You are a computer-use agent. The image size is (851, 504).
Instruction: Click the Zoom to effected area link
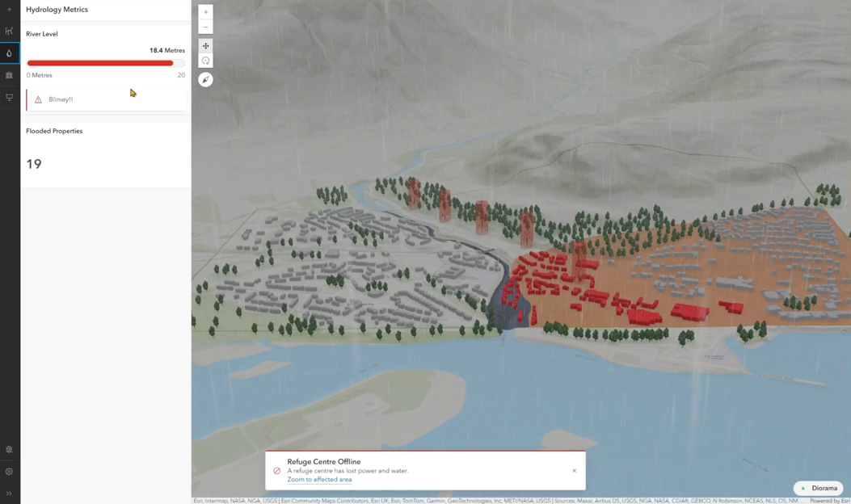[319, 479]
